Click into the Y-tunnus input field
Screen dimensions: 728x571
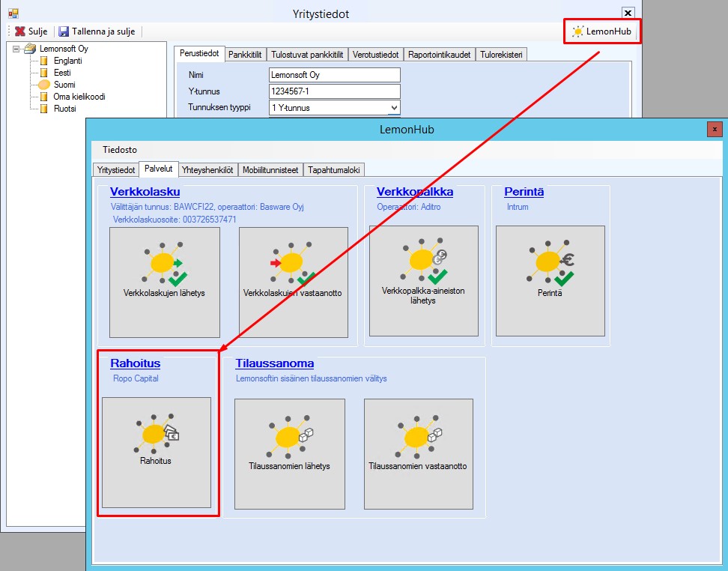[x=334, y=91]
